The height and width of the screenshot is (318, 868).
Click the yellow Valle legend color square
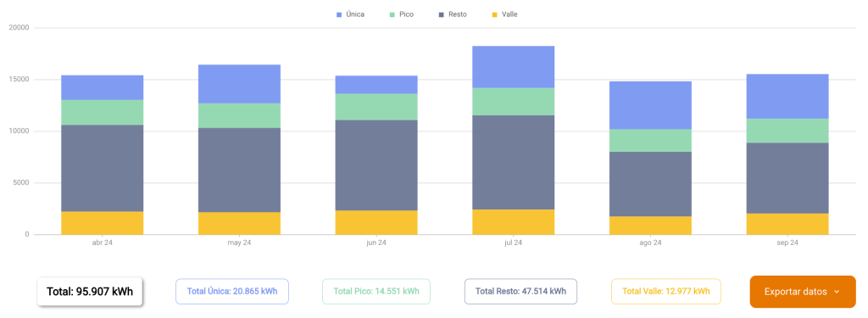495,14
